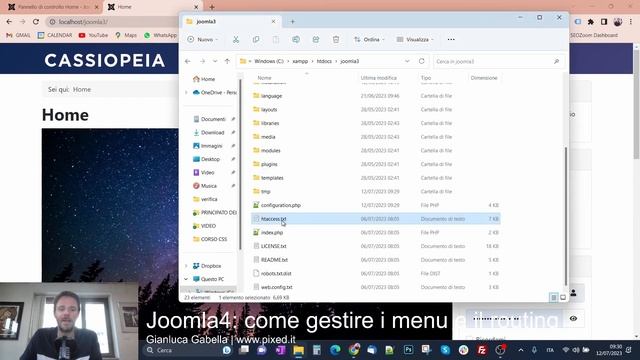Viewport: 640px width, 360px height.
Task: Open File Explorer from the taskbar
Action: tap(298, 350)
